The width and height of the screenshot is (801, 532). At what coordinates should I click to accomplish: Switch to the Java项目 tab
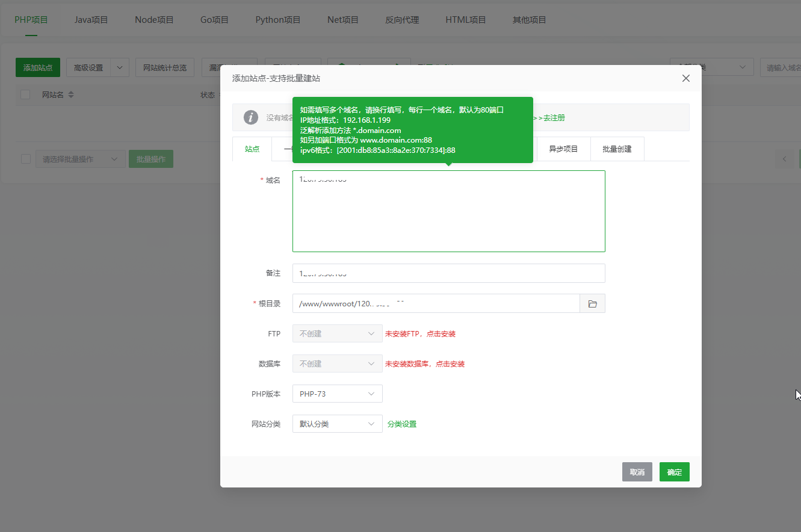point(91,19)
